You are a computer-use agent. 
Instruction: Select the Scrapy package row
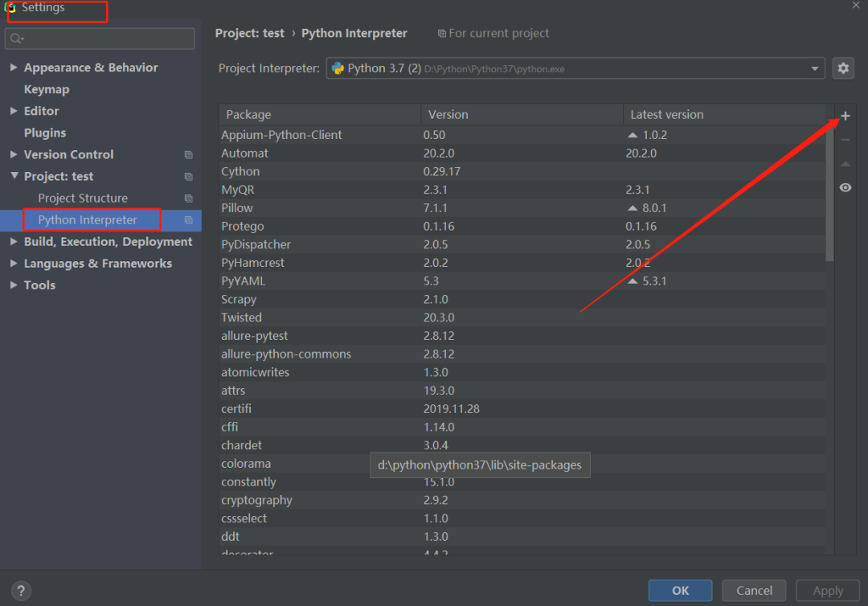pyautogui.click(x=522, y=300)
